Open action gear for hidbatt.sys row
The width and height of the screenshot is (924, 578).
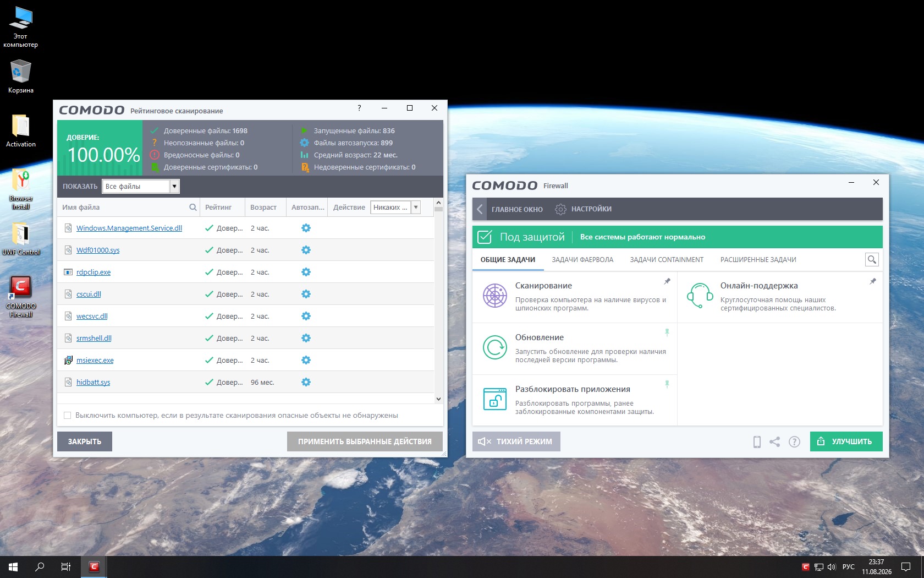306,382
